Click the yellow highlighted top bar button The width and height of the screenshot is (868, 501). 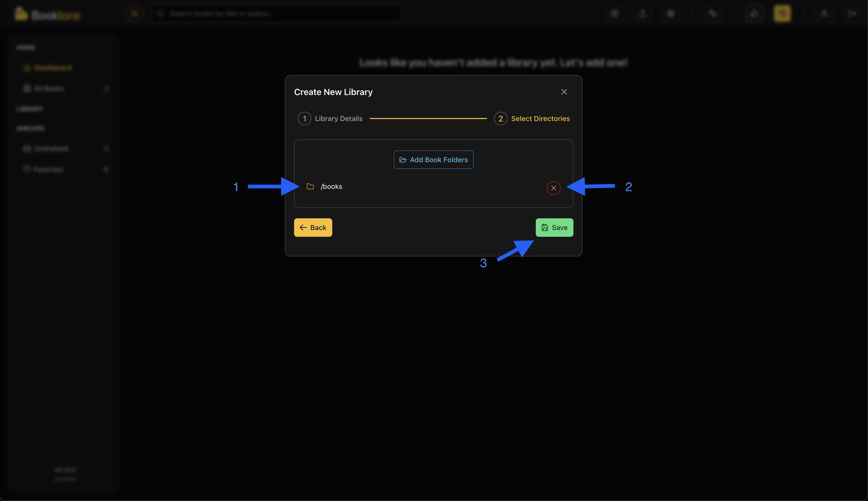[782, 13]
